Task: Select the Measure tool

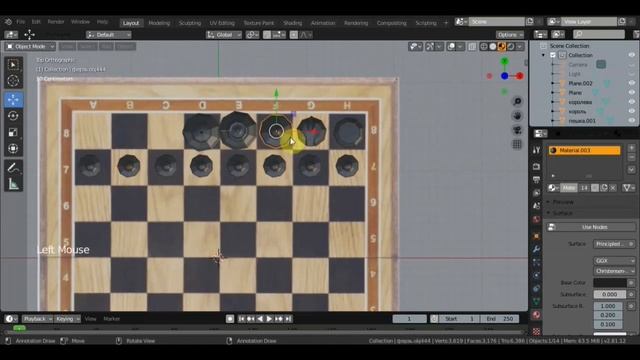Action: coord(13,184)
